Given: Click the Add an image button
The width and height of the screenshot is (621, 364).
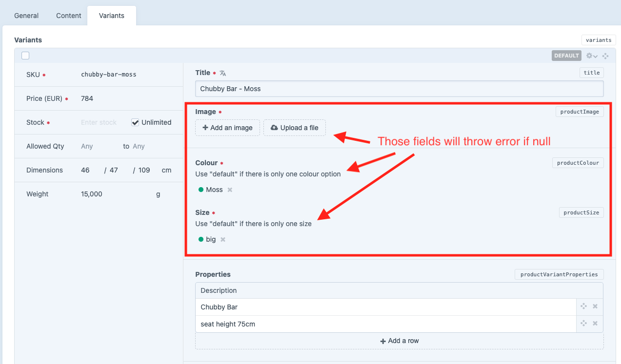Looking at the screenshot, I should click(x=227, y=127).
